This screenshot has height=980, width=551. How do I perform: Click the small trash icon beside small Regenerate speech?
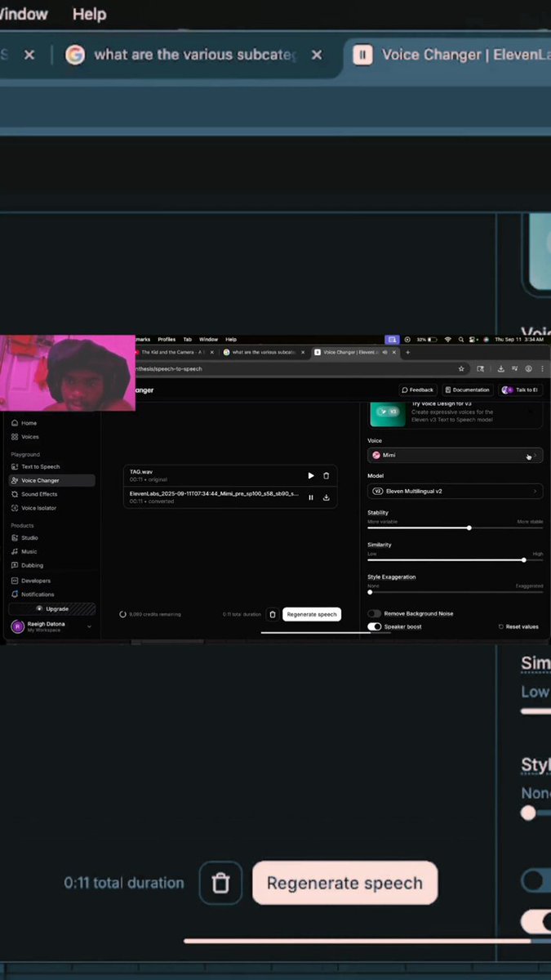click(x=273, y=614)
